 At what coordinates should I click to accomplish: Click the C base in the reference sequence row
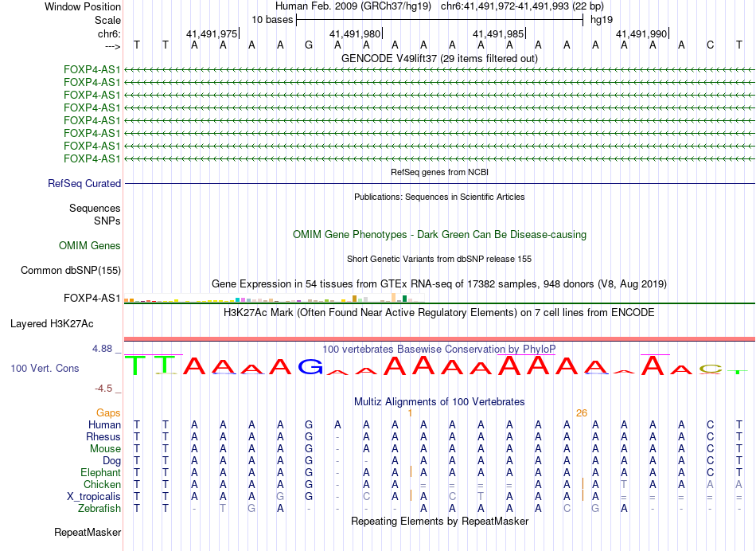point(710,45)
